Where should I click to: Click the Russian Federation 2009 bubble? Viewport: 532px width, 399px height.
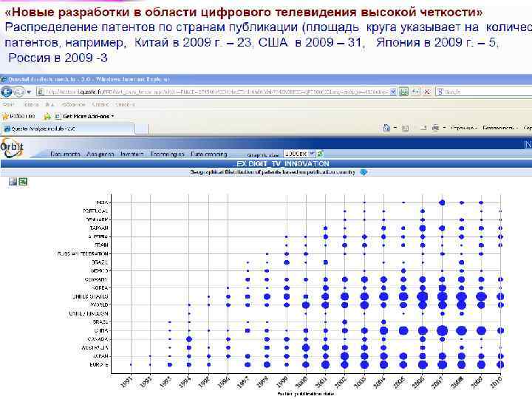(x=481, y=253)
